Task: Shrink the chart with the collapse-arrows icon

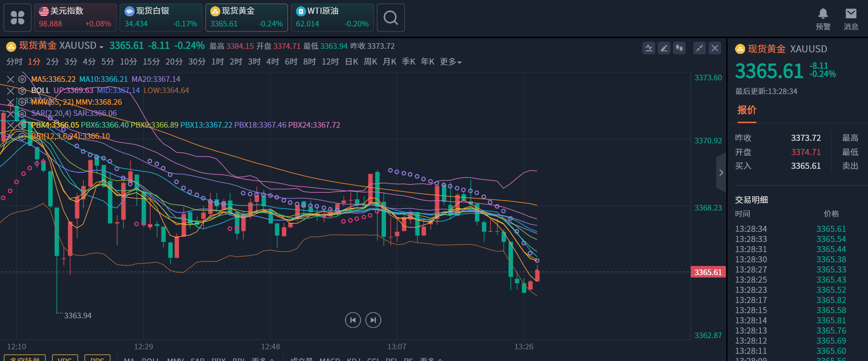Action: tap(699, 48)
